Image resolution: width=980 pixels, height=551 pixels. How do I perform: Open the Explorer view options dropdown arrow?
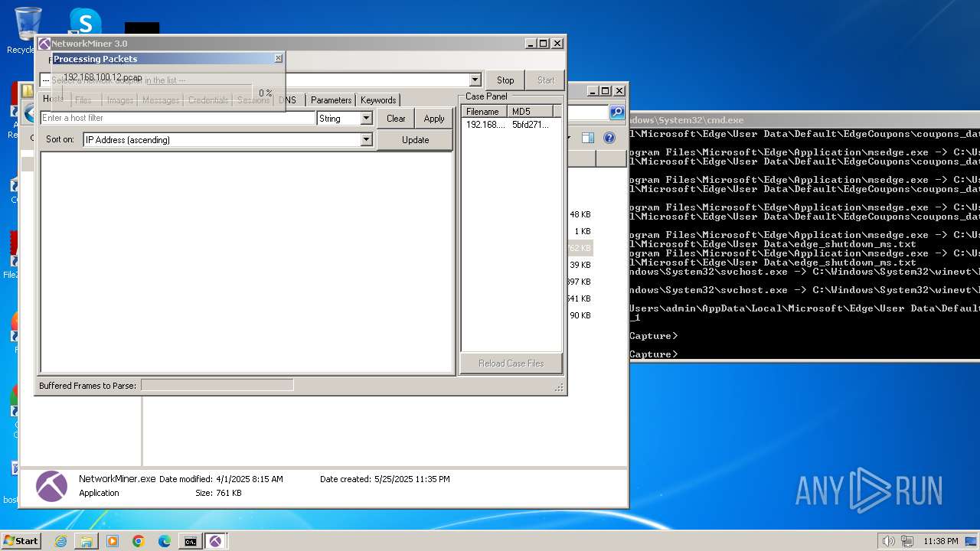point(569,139)
